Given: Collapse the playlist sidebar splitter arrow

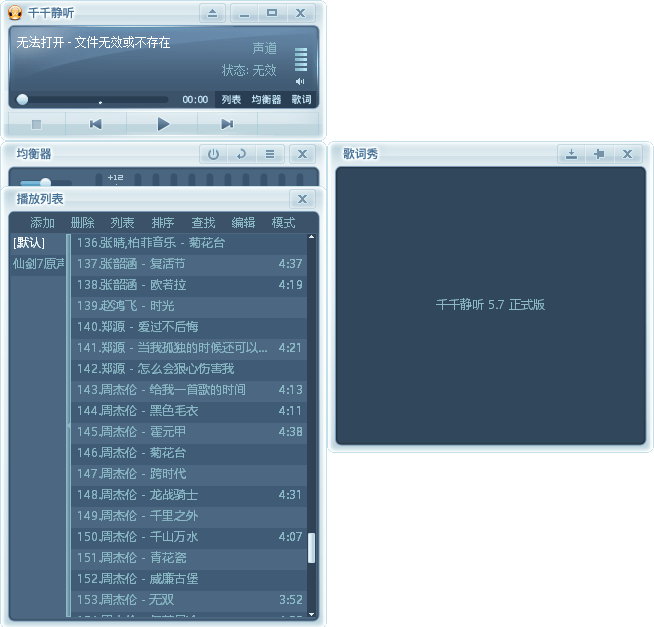Looking at the screenshot, I should tap(68, 425).
